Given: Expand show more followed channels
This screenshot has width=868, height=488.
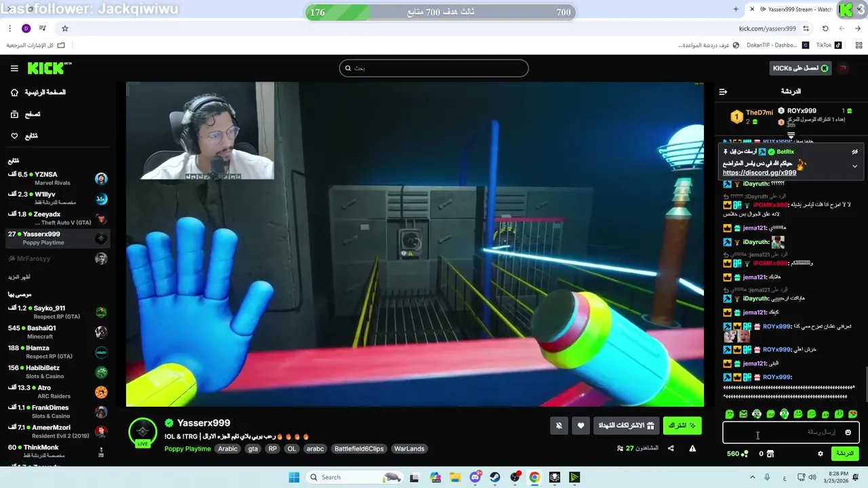Looking at the screenshot, I should coord(19,277).
